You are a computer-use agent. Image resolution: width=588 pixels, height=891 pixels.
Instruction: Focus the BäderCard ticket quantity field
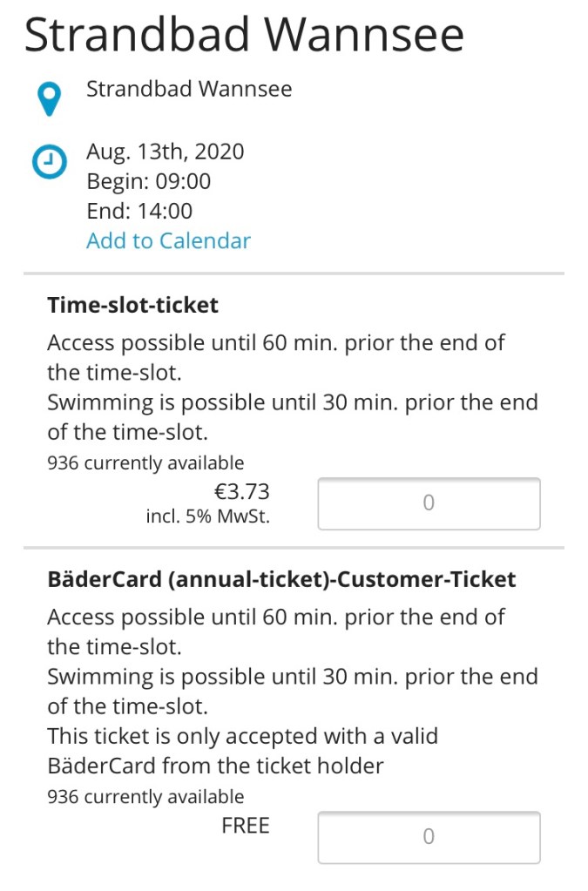[429, 837]
